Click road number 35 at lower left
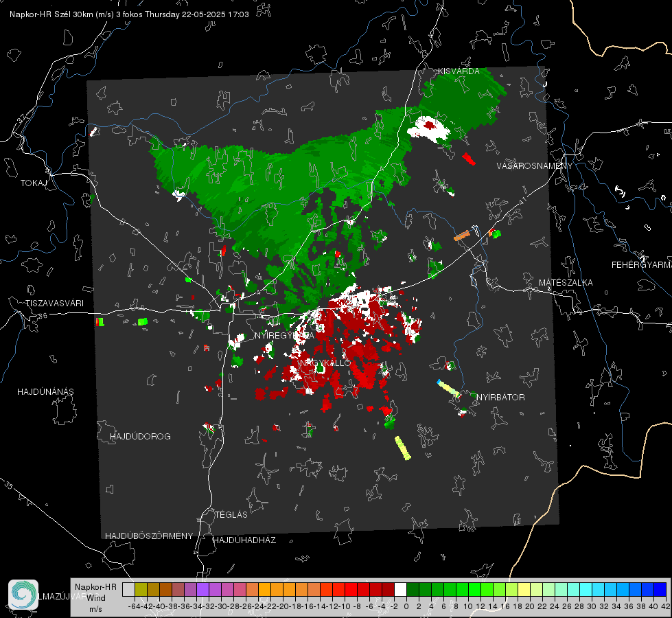 click(9, 486)
